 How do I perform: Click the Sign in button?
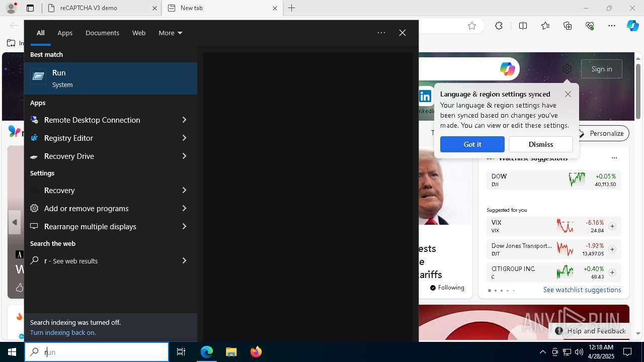pyautogui.click(x=602, y=69)
